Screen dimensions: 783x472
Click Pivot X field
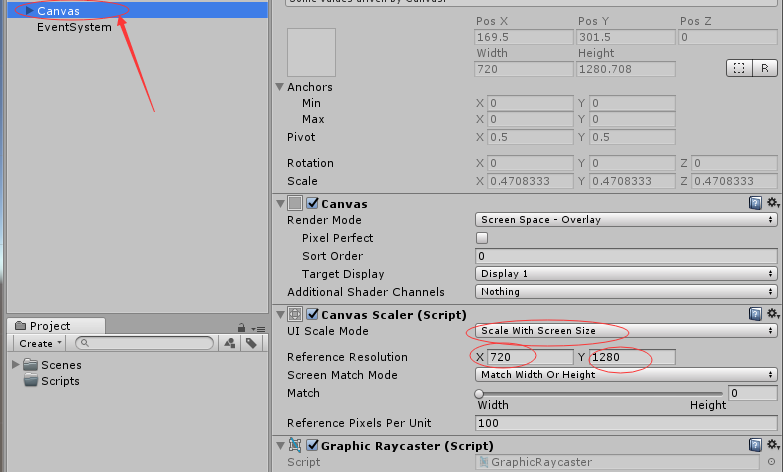(530, 137)
